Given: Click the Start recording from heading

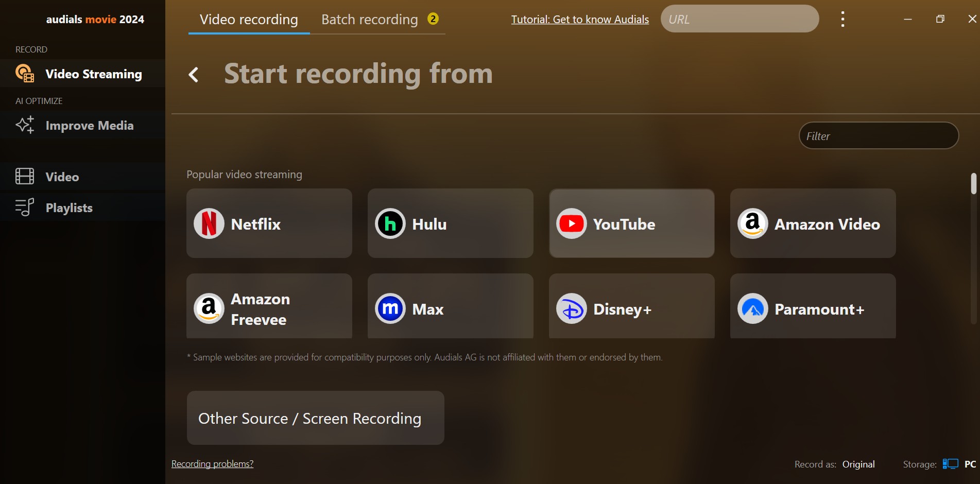Looking at the screenshot, I should (x=358, y=74).
